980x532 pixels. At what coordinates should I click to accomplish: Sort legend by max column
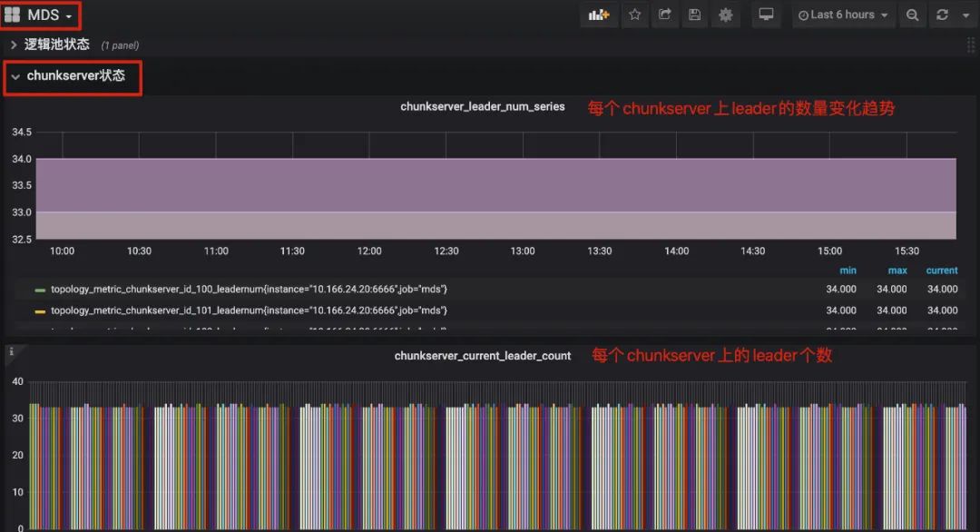897,270
